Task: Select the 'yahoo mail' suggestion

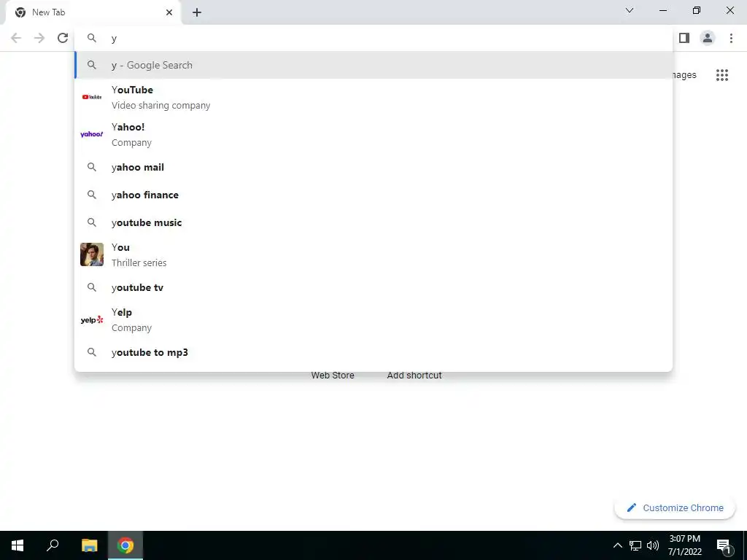Action: click(x=373, y=167)
